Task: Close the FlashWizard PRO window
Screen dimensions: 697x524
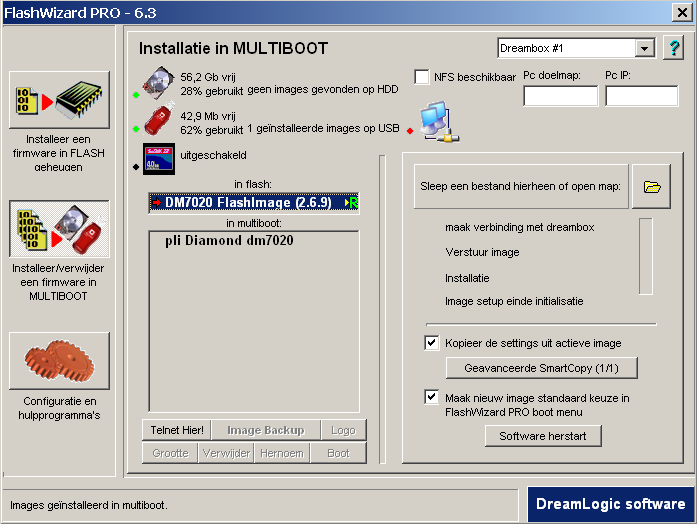Action: coord(682,12)
